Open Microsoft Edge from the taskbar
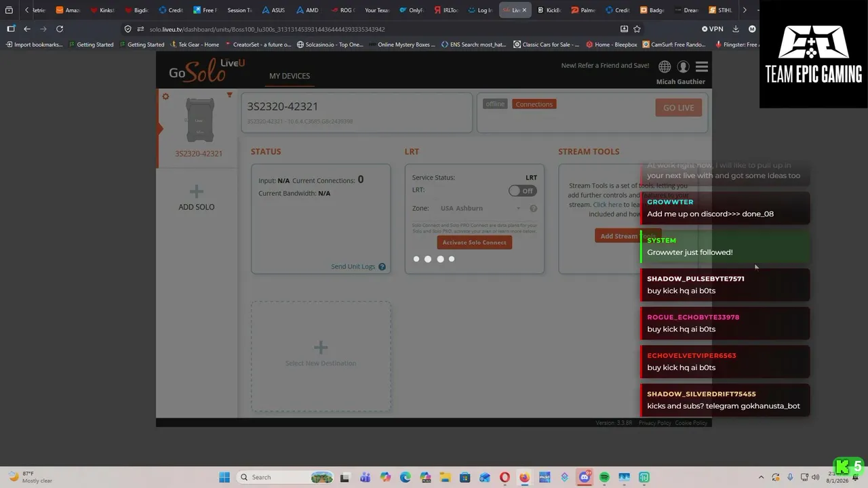This screenshot has height=488, width=868. pyautogui.click(x=405, y=477)
